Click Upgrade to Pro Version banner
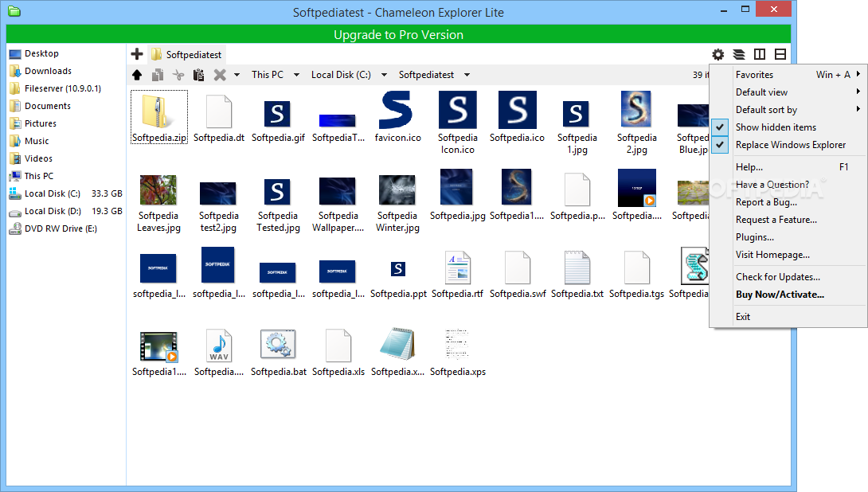The image size is (868, 492). [x=399, y=34]
